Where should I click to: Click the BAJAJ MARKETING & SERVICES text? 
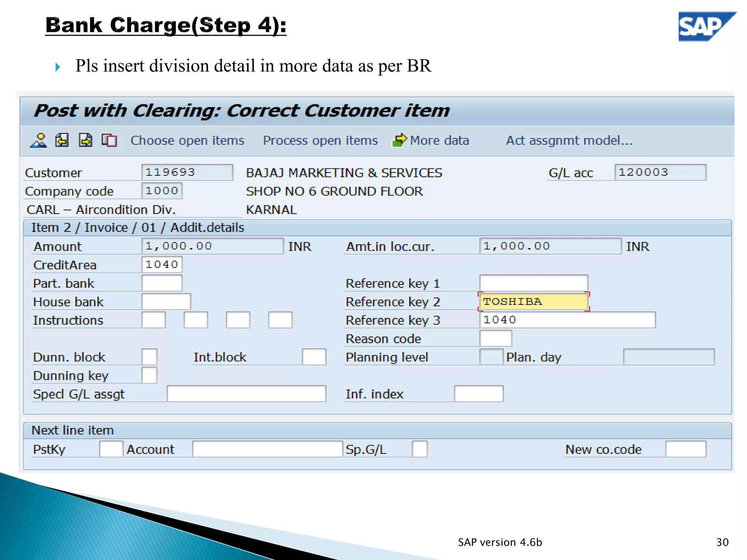(x=344, y=172)
